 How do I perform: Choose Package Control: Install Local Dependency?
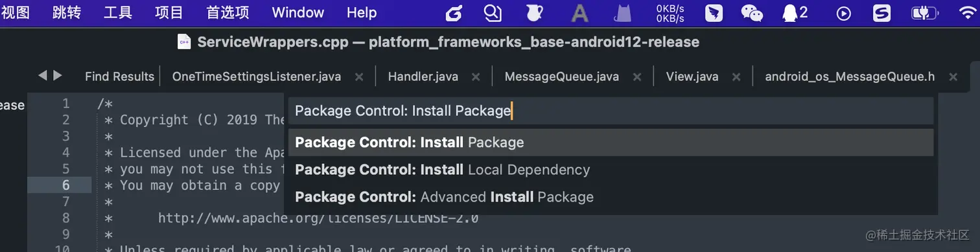point(611,170)
